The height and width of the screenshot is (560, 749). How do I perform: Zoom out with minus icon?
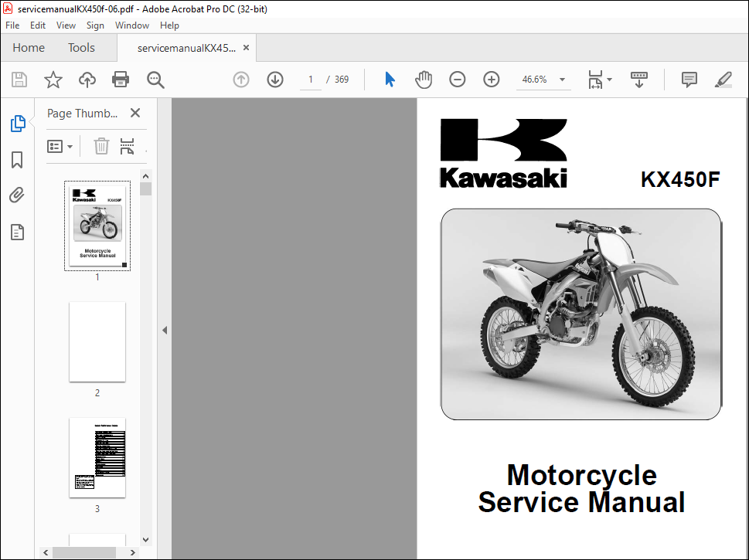tap(457, 80)
